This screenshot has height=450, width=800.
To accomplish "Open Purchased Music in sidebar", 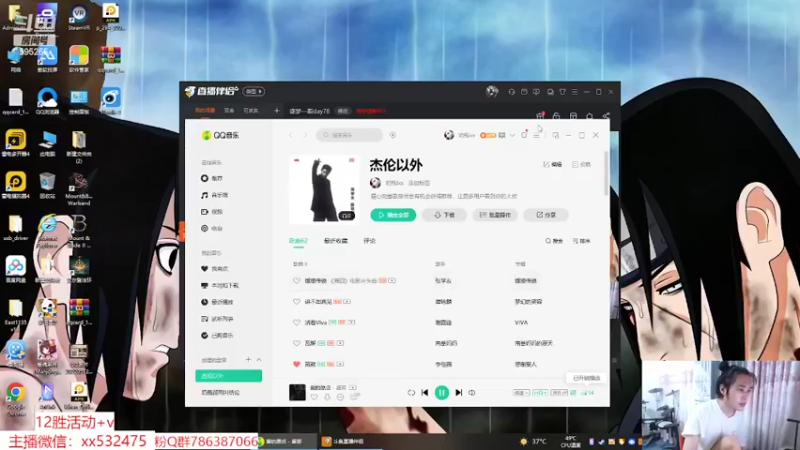I will coord(217,335).
